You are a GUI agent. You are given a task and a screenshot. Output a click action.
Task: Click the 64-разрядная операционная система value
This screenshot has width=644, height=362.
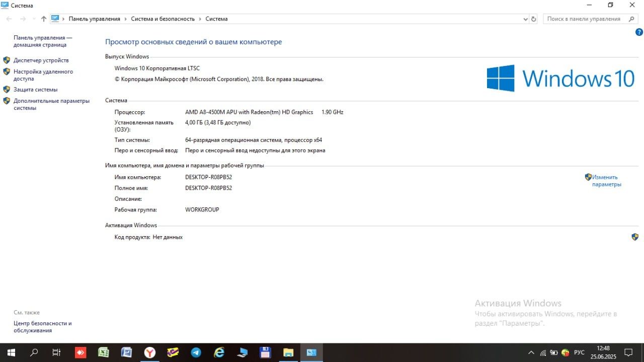254,140
